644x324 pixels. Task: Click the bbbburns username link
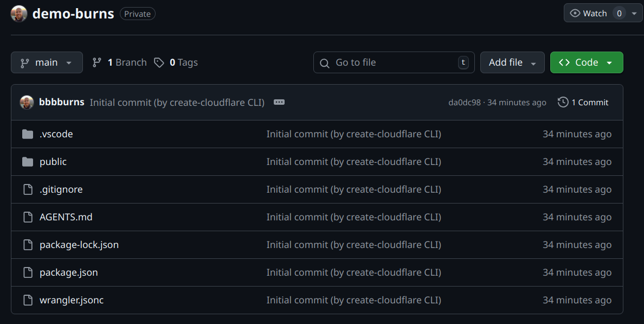tap(62, 102)
